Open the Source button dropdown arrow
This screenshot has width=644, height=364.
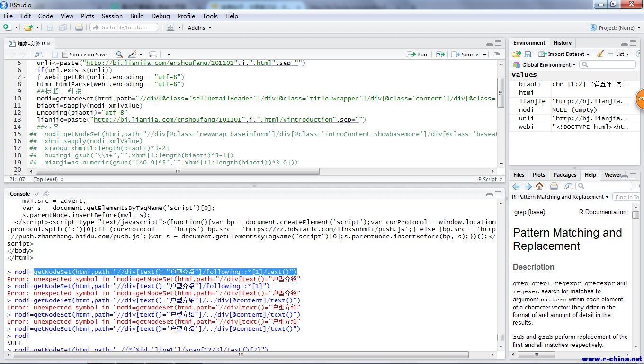point(485,55)
